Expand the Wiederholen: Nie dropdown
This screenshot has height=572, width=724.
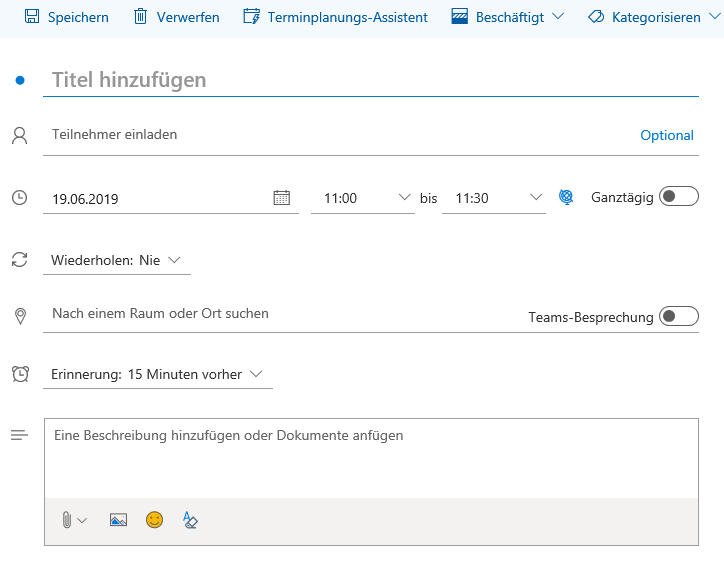116,260
